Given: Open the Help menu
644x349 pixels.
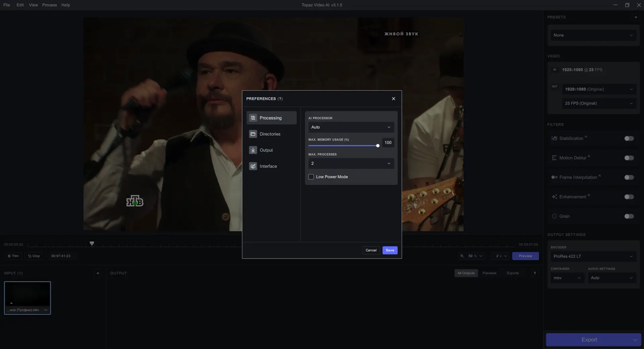Looking at the screenshot, I should coord(66,5).
